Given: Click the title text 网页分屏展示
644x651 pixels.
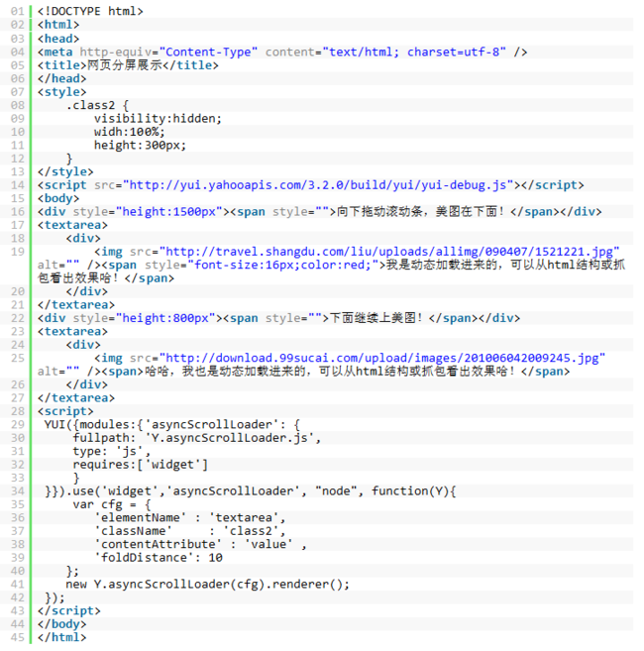Looking at the screenshot, I should pos(125,65).
